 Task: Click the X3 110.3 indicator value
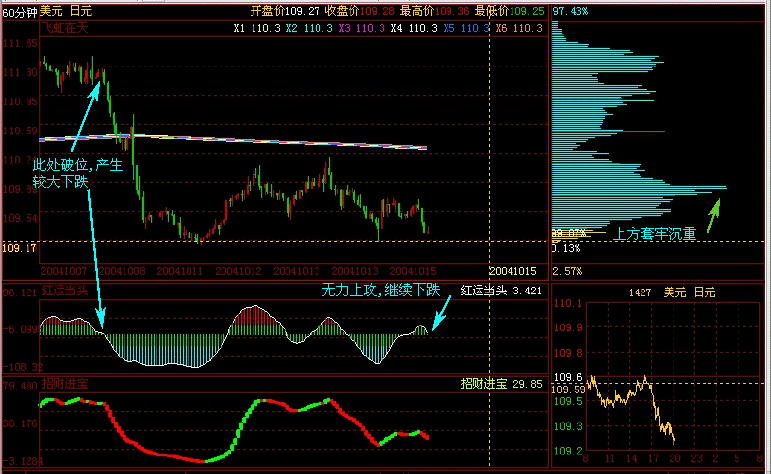tap(361, 29)
